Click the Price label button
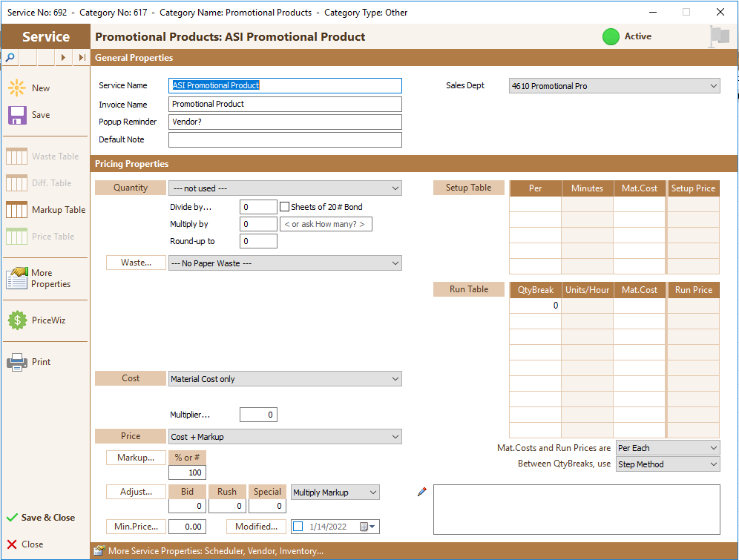 131,436
